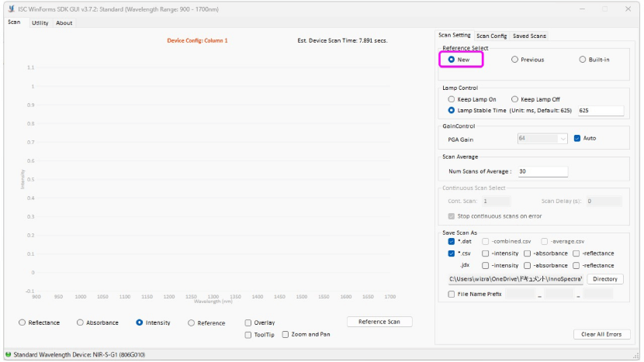Viewport: 644px width, 362px height.
Task: Choose the Built-in reference option
Action: click(583, 60)
